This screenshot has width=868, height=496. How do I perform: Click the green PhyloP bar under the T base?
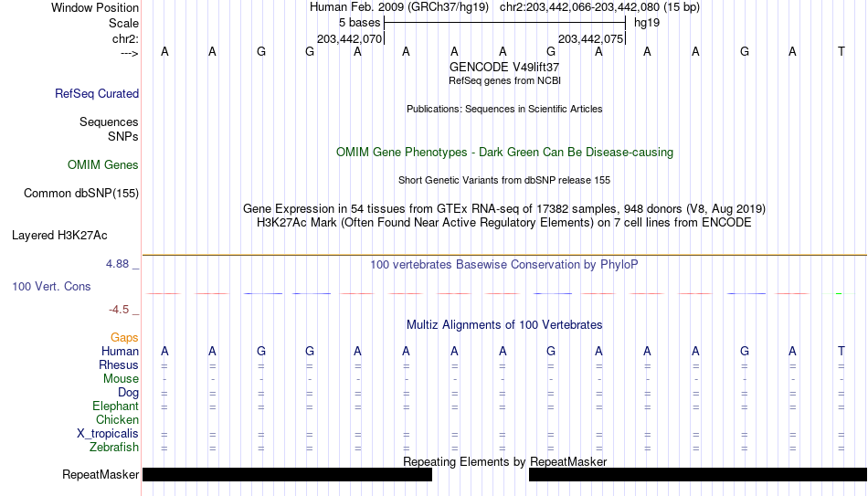[x=839, y=293]
